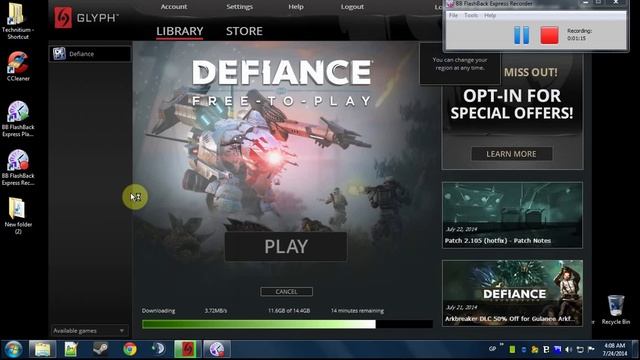Click the taskbar clock showing 4:08 AM
The height and width of the screenshot is (360, 640).
point(615,349)
